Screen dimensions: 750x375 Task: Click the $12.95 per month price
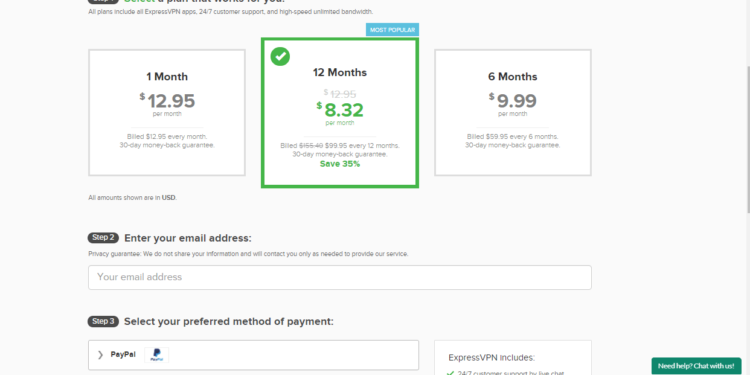point(167,101)
